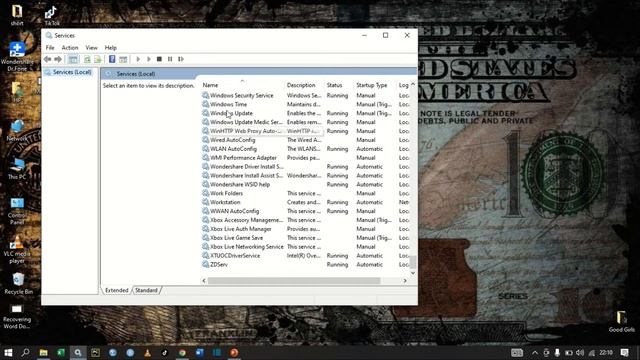Image resolution: width=640 pixels, height=360 pixels.
Task: Open the File menu
Action: tap(50, 48)
